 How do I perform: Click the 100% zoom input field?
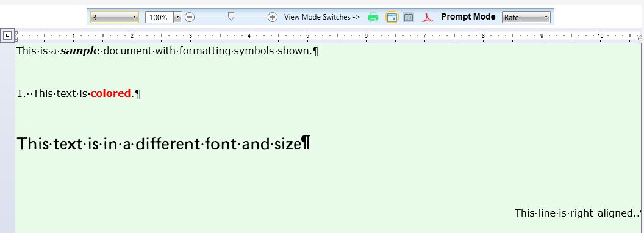[x=160, y=17]
